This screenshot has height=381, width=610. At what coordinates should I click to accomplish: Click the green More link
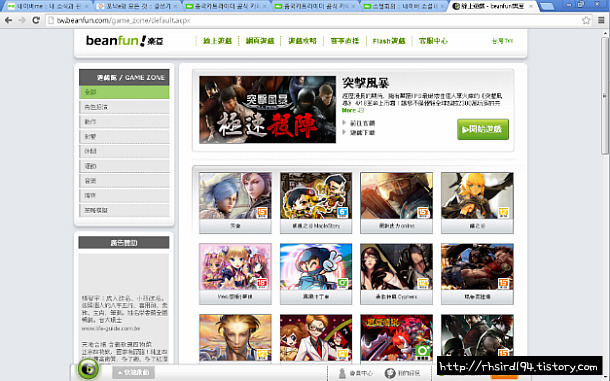[x=352, y=111]
